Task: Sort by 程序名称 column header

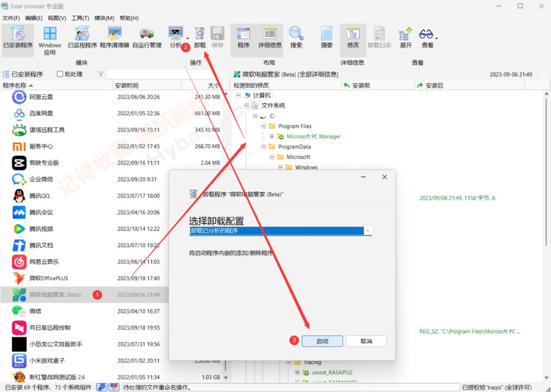Action: [x=56, y=86]
